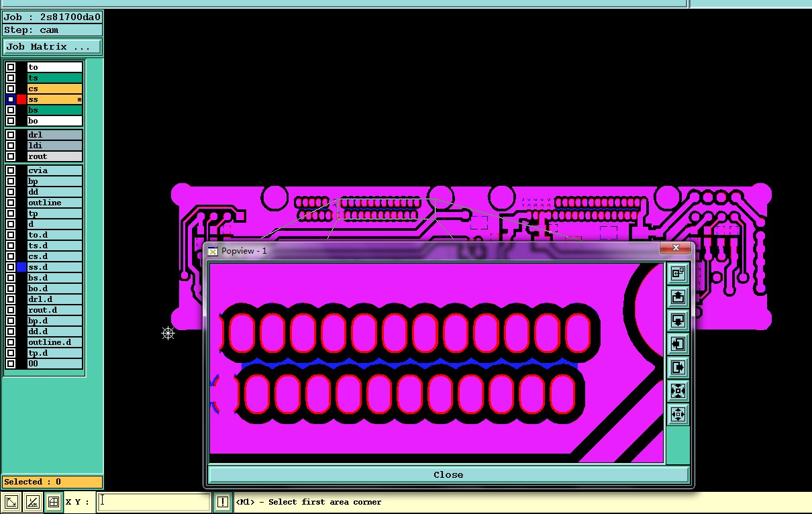This screenshot has width=812, height=514.
Task: Click the diagonal-arrow coordinate mode icon
Action: point(11,502)
